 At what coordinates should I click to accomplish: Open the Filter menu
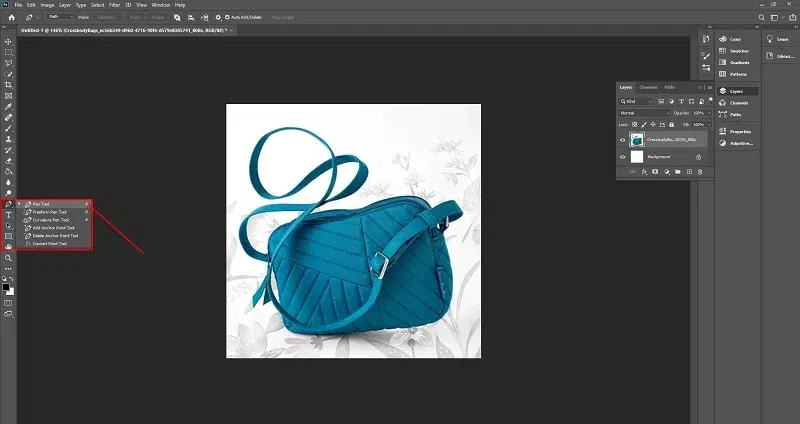pyautogui.click(x=114, y=5)
